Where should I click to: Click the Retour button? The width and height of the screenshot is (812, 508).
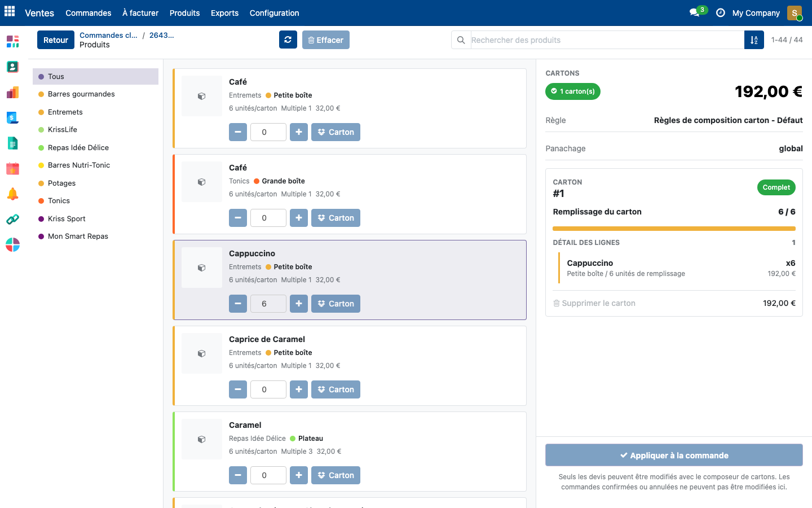click(x=56, y=40)
